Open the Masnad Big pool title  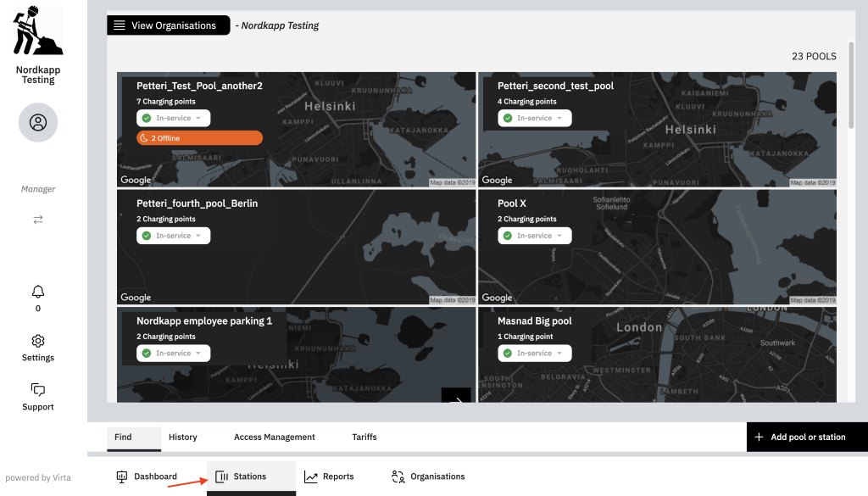coord(534,321)
